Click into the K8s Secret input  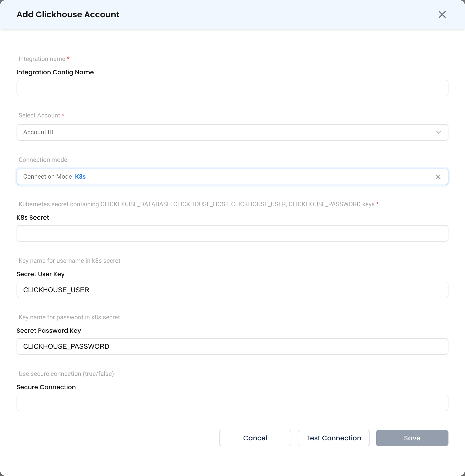(x=233, y=233)
